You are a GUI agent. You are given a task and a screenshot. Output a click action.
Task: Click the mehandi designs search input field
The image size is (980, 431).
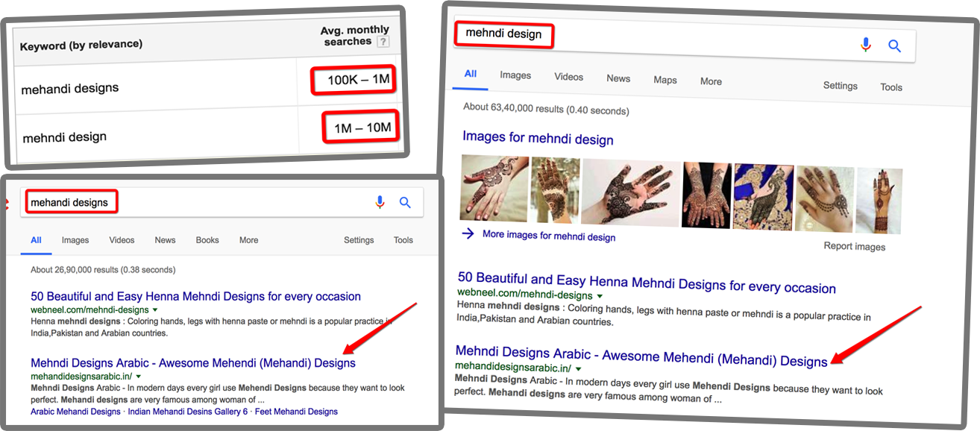(x=222, y=202)
